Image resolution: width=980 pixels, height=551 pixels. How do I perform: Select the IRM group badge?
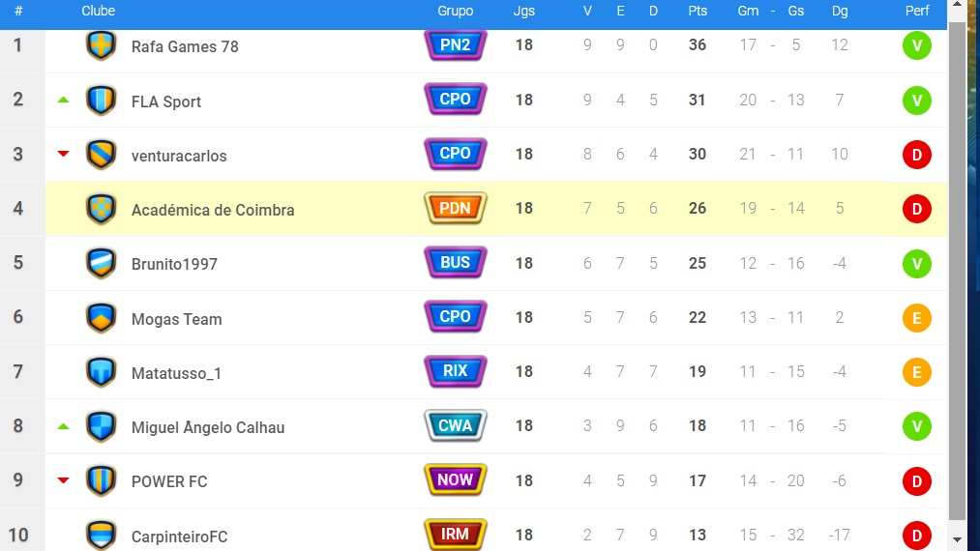coord(455,535)
